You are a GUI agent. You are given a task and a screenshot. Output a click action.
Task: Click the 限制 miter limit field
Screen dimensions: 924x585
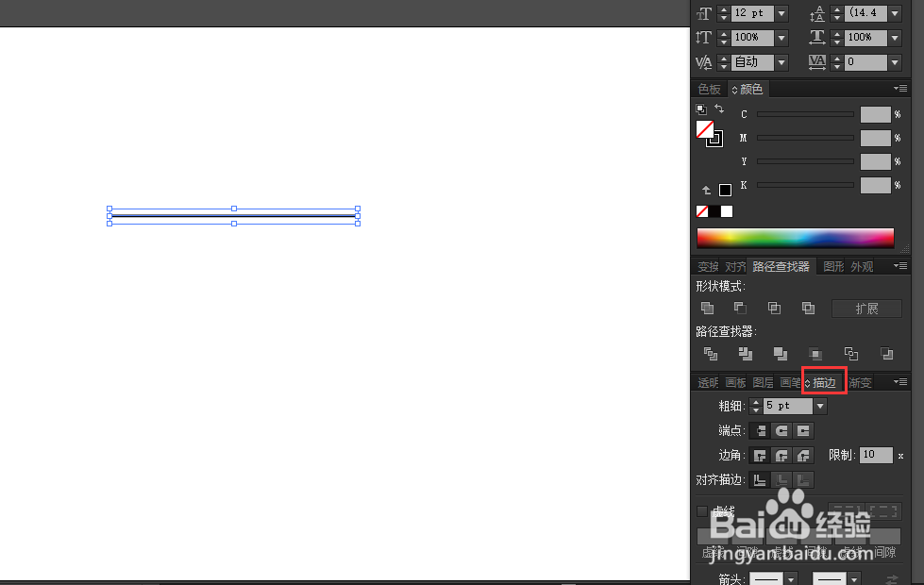876,455
